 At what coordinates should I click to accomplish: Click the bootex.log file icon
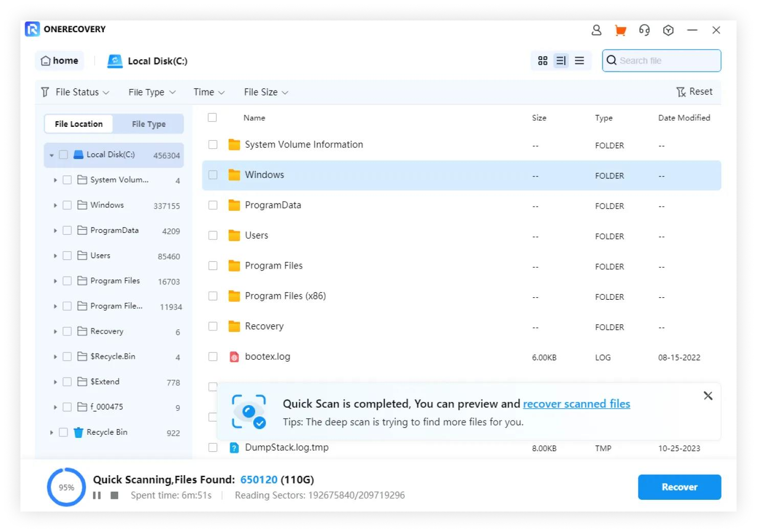(x=234, y=357)
